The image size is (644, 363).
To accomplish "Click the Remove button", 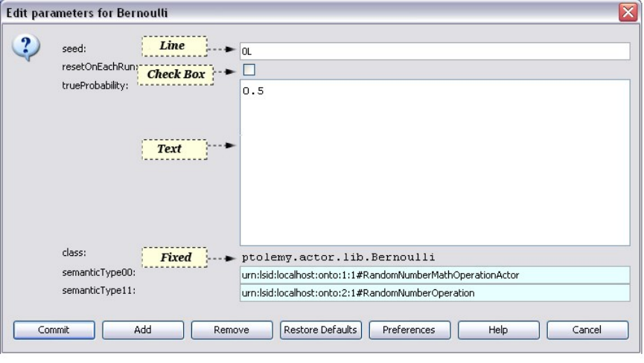I will click(232, 330).
